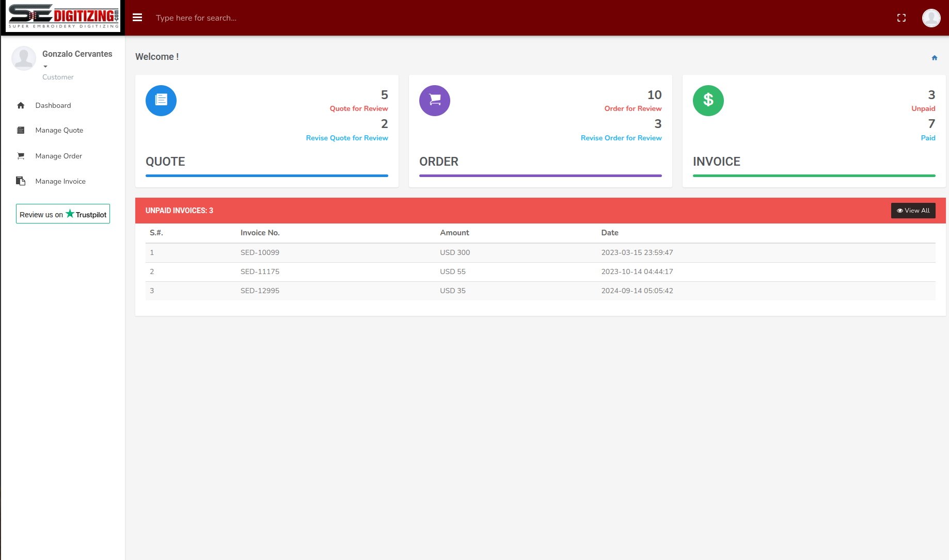
Task: Select the Dashboard home icon in the sidebar
Action: (21, 105)
